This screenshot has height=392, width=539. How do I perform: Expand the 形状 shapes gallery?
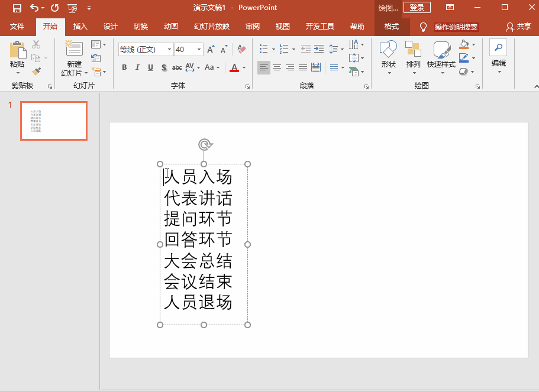pos(388,56)
